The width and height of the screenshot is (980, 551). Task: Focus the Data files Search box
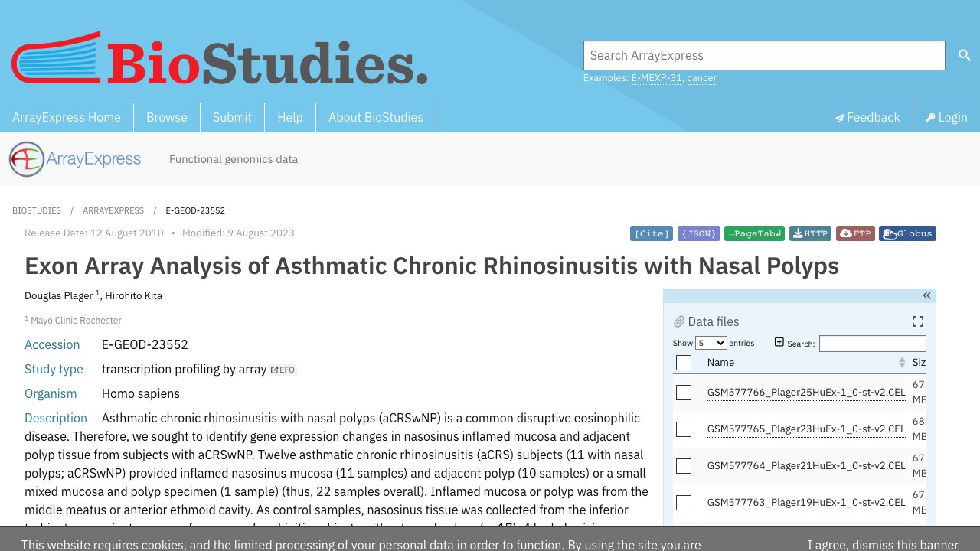pyautogui.click(x=873, y=344)
